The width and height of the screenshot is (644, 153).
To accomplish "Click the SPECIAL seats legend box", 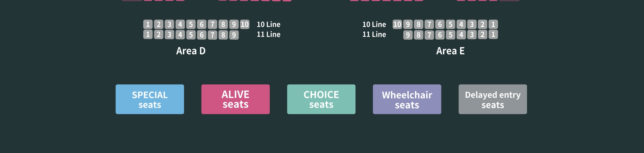I will click(150, 99).
